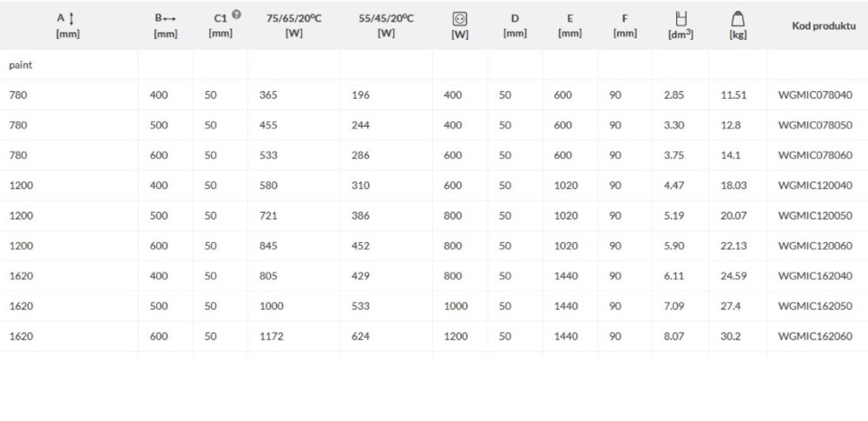Click the E [mm] column header
The image size is (868, 421).
tap(569, 25)
